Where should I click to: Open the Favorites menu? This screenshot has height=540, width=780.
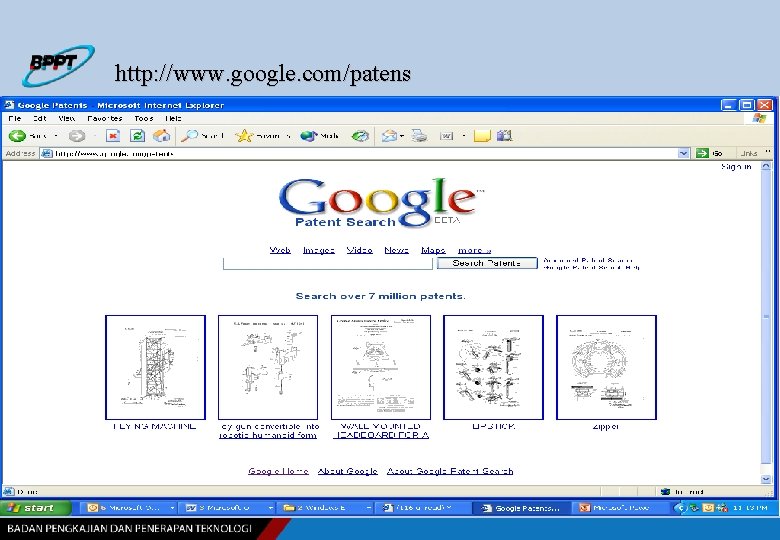(104, 118)
